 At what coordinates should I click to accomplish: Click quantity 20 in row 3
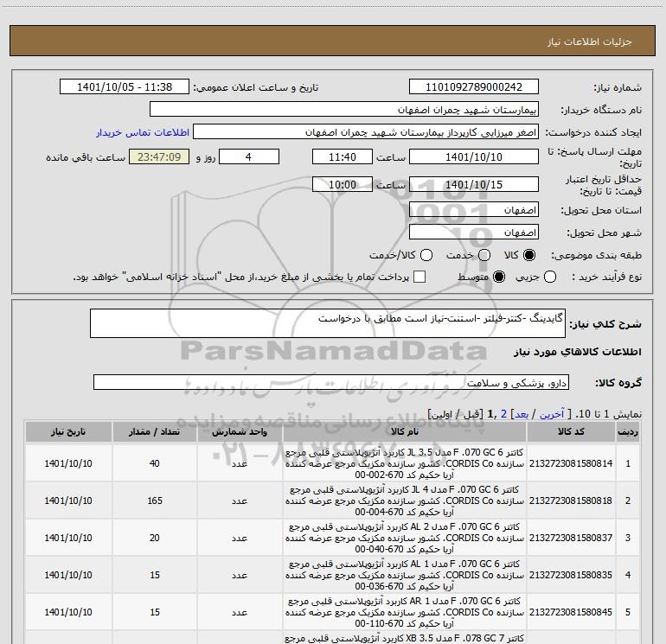click(x=155, y=538)
